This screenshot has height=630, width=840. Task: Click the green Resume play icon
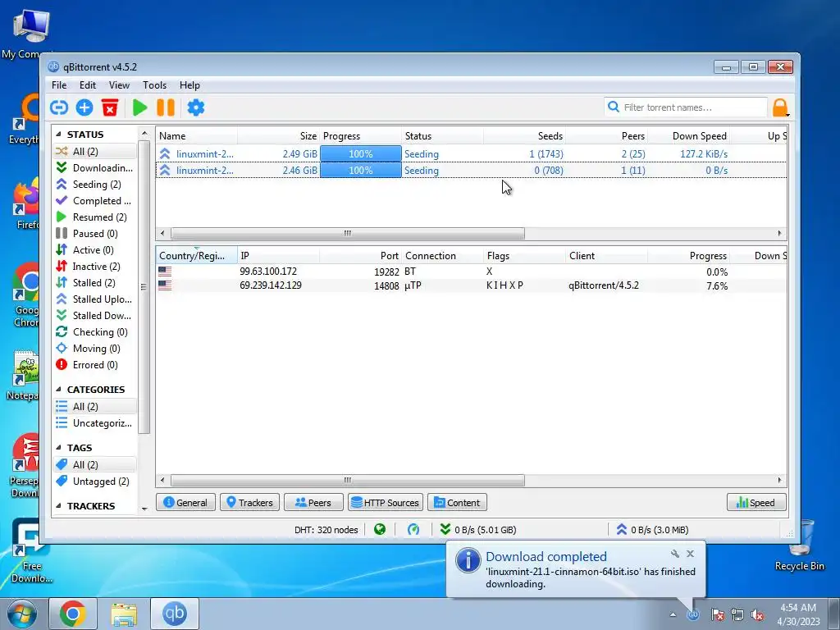point(139,107)
